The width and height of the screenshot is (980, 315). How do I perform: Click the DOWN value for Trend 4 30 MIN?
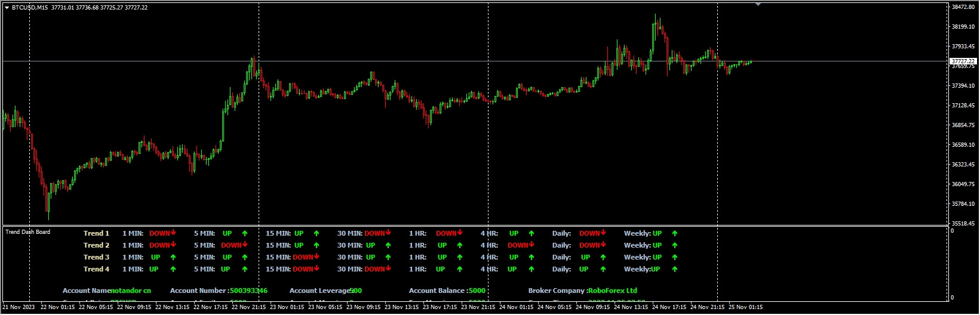374,269
